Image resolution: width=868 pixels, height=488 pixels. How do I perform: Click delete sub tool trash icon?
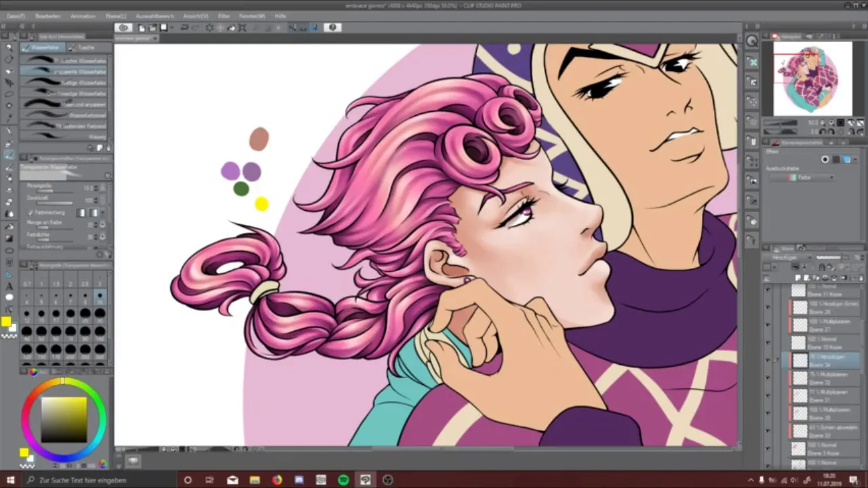point(108,146)
